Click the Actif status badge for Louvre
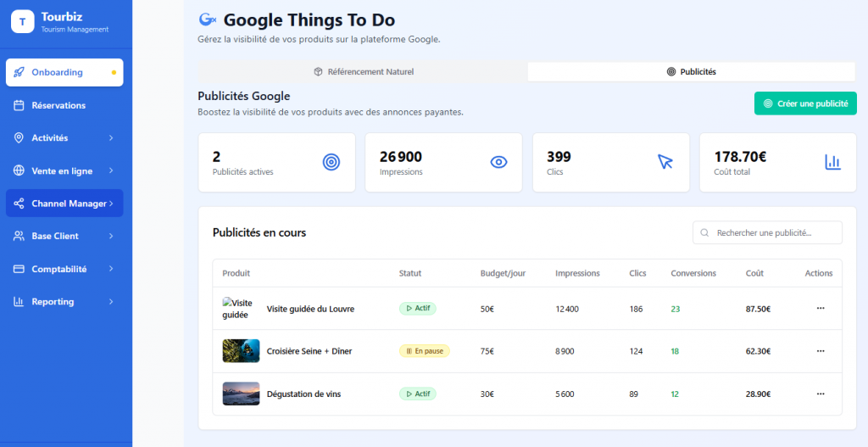 417,309
